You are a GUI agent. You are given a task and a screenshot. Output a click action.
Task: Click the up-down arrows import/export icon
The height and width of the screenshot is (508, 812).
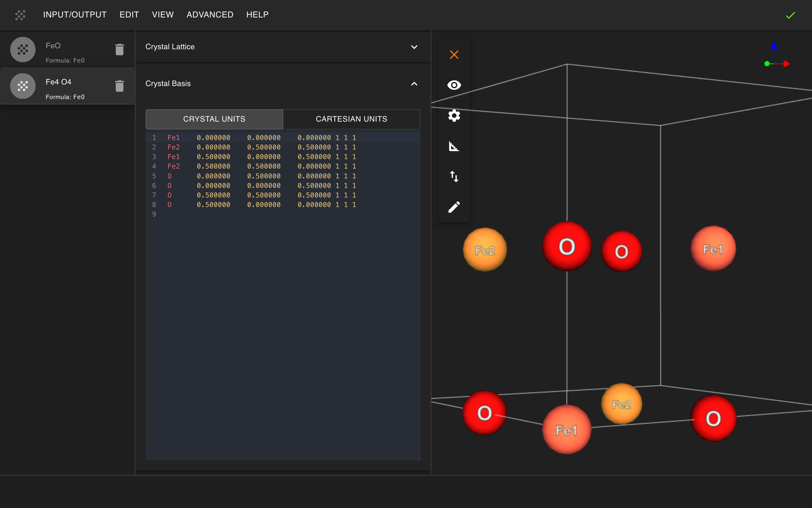coord(454,177)
